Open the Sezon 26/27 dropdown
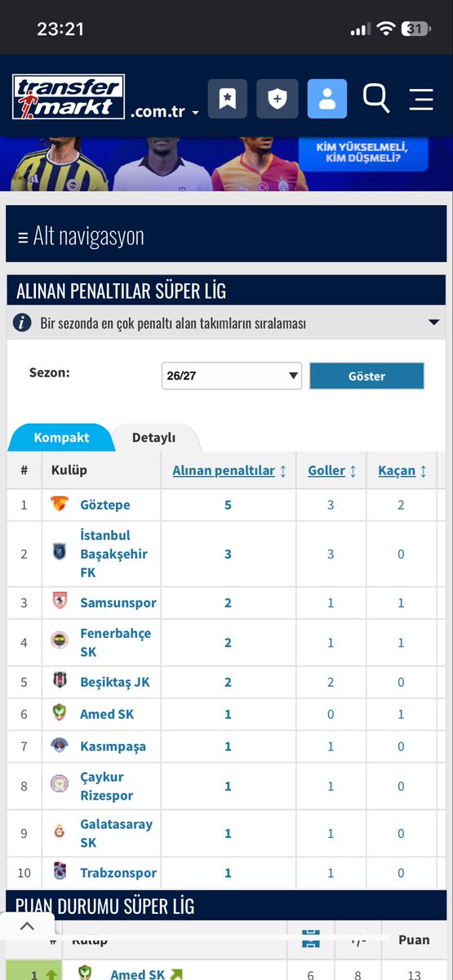The width and height of the screenshot is (453, 980). (x=232, y=376)
